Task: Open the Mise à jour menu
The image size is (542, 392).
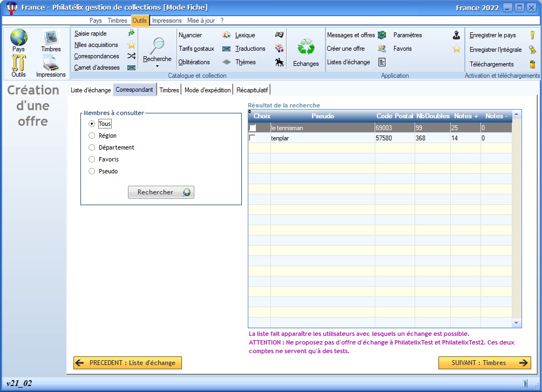Action: [201, 21]
